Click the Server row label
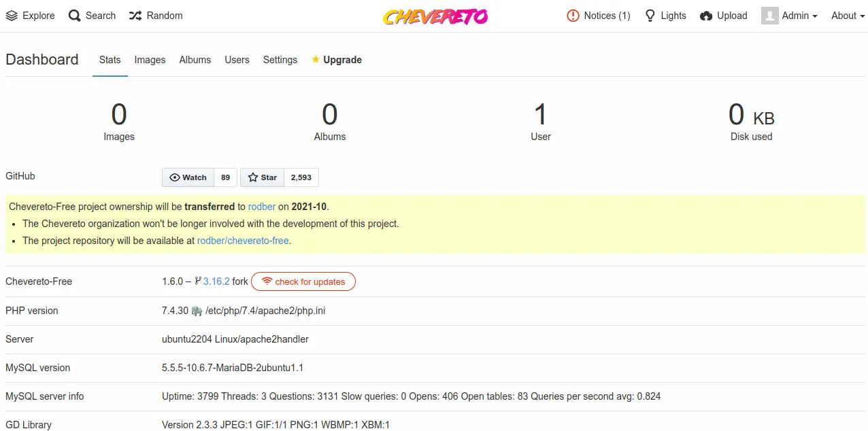Viewport: 868px width, 431px height. (x=20, y=339)
